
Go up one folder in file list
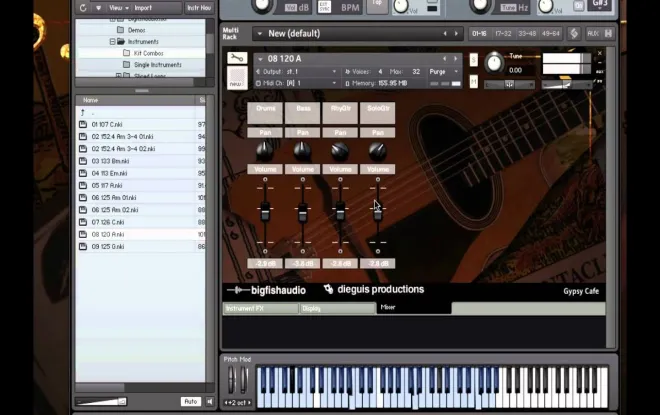point(83,112)
